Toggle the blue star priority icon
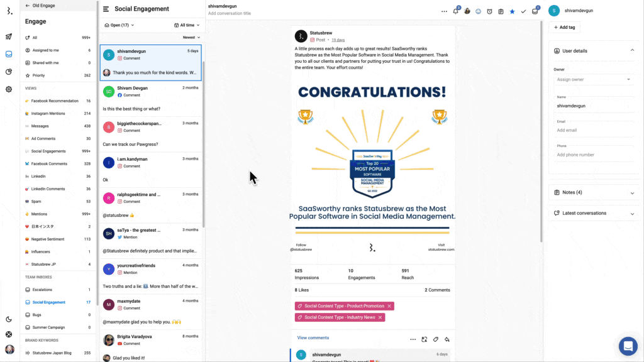 (x=512, y=11)
